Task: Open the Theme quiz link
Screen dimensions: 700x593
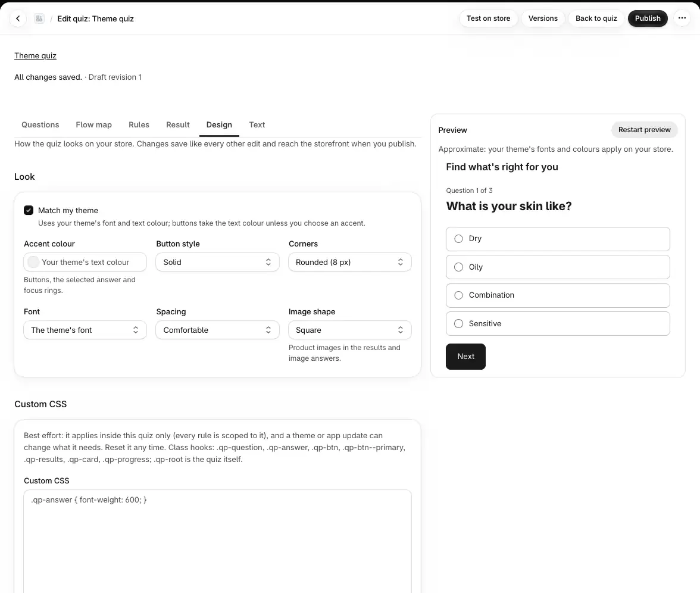Action: click(x=35, y=55)
